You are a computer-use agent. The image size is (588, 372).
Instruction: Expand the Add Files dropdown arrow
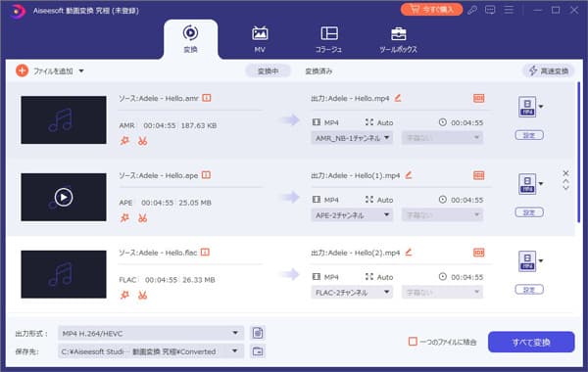[x=81, y=71]
